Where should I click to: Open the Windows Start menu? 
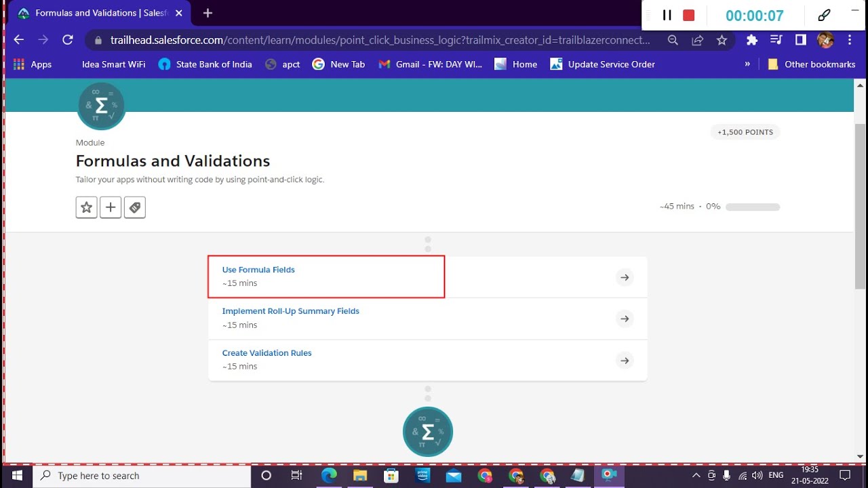[x=17, y=476]
